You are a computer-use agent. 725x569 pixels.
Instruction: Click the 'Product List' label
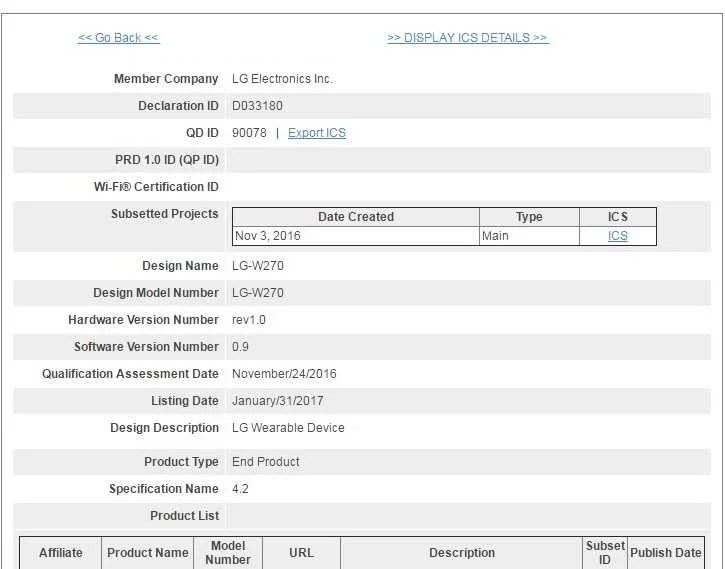(x=184, y=516)
